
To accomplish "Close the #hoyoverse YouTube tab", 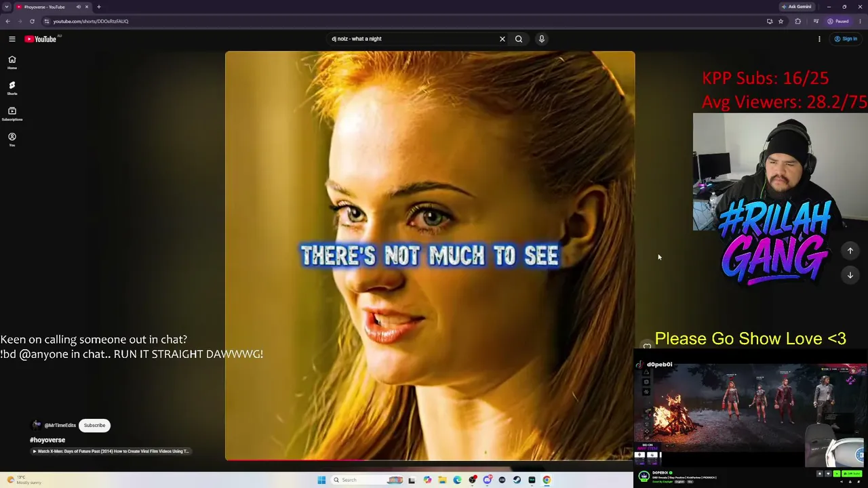I will (x=87, y=7).
